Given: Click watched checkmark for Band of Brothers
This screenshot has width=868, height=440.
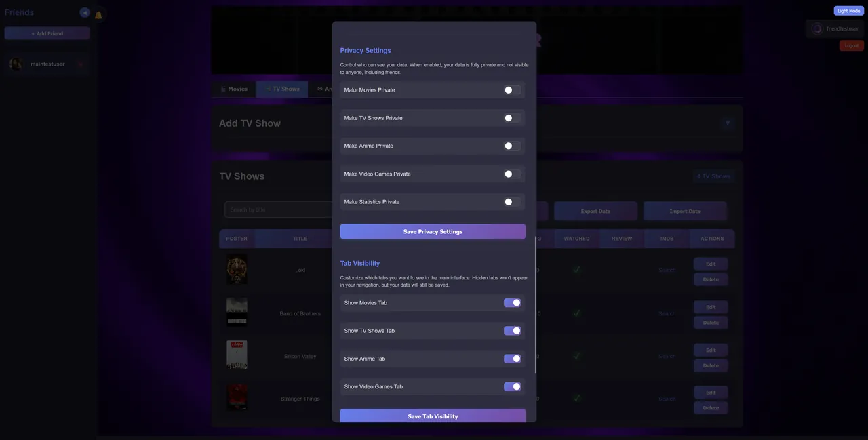Looking at the screenshot, I should [576, 313].
